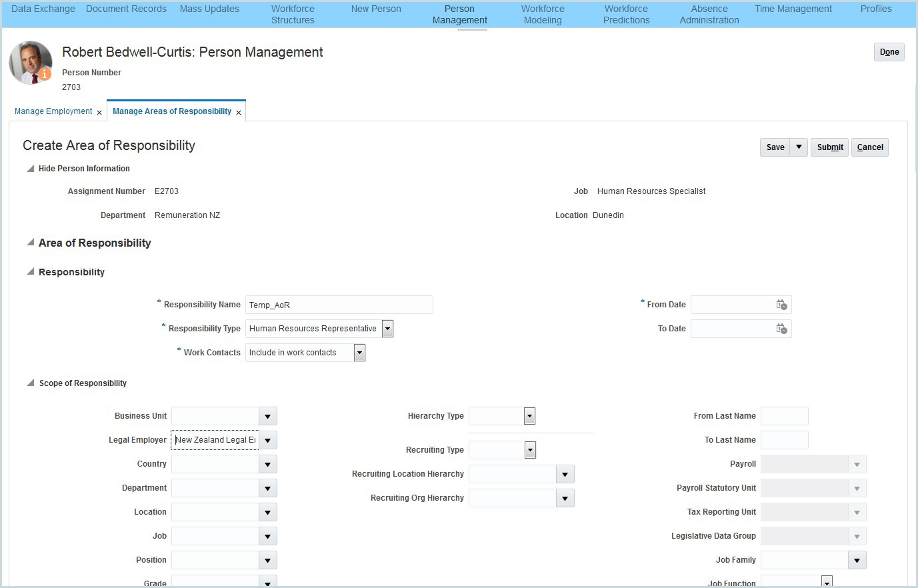
Task: Open the Responsibility Type dropdown
Action: (387, 329)
